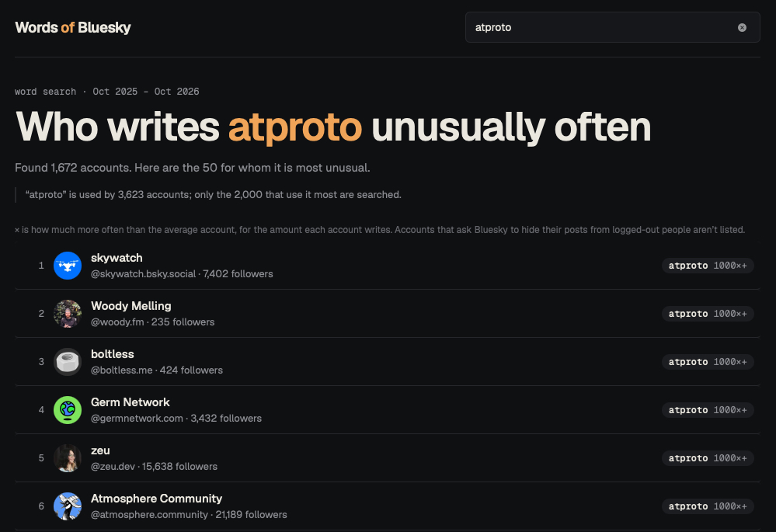Open the Atmosphere Community account name

coord(156,499)
